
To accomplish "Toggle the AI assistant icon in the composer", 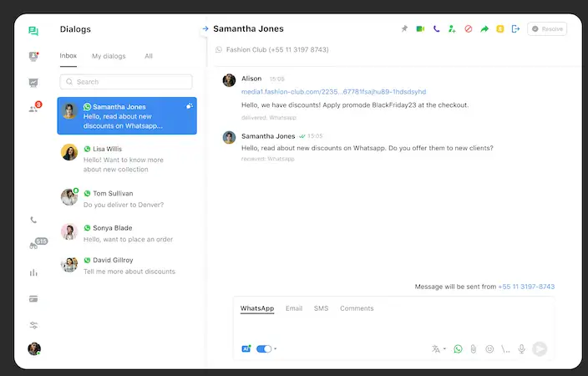I will click(246, 348).
